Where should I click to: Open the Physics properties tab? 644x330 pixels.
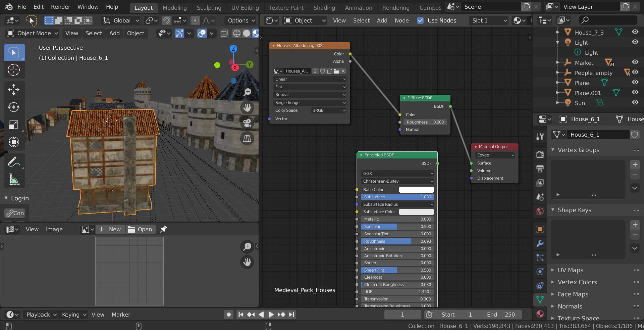(x=540, y=272)
